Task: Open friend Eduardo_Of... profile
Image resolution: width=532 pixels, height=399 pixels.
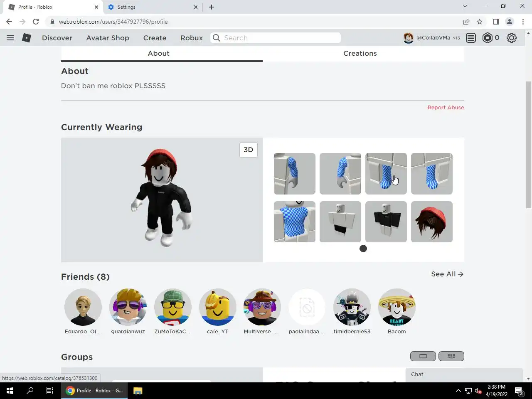Action: coord(83,307)
